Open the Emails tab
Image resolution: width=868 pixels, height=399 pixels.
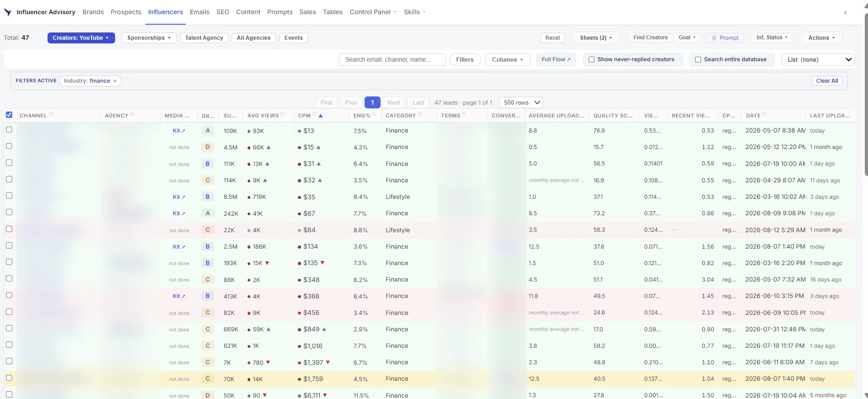coord(200,12)
